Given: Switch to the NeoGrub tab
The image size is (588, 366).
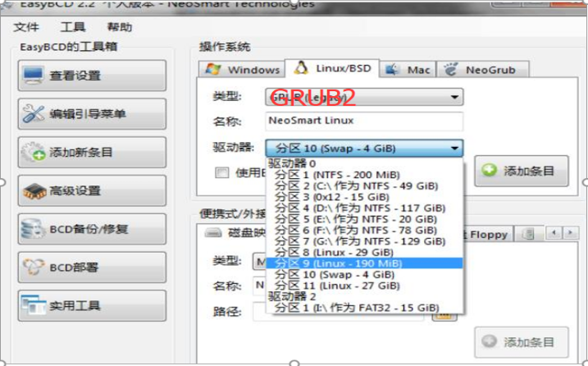Looking at the screenshot, I should [x=483, y=70].
